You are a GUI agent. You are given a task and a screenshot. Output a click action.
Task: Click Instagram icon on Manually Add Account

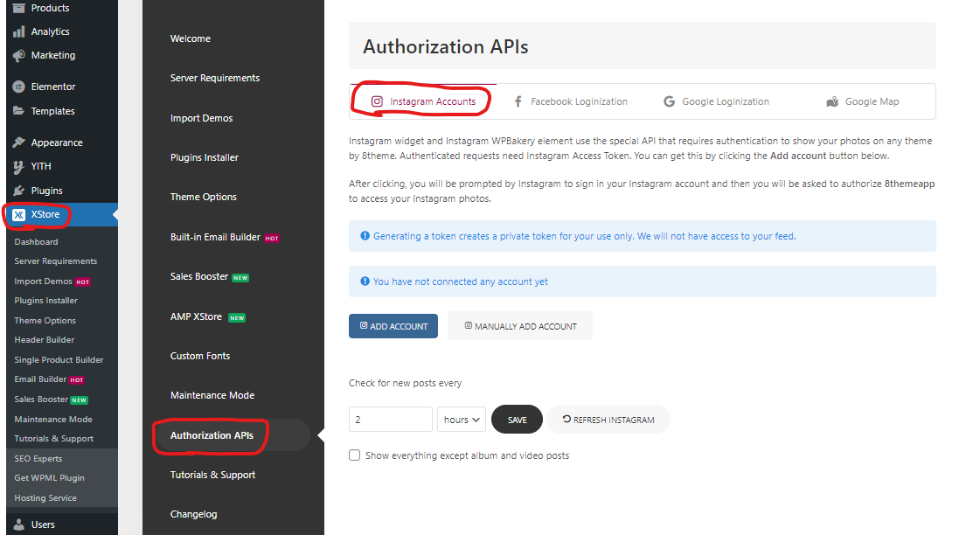pyautogui.click(x=468, y=325)
